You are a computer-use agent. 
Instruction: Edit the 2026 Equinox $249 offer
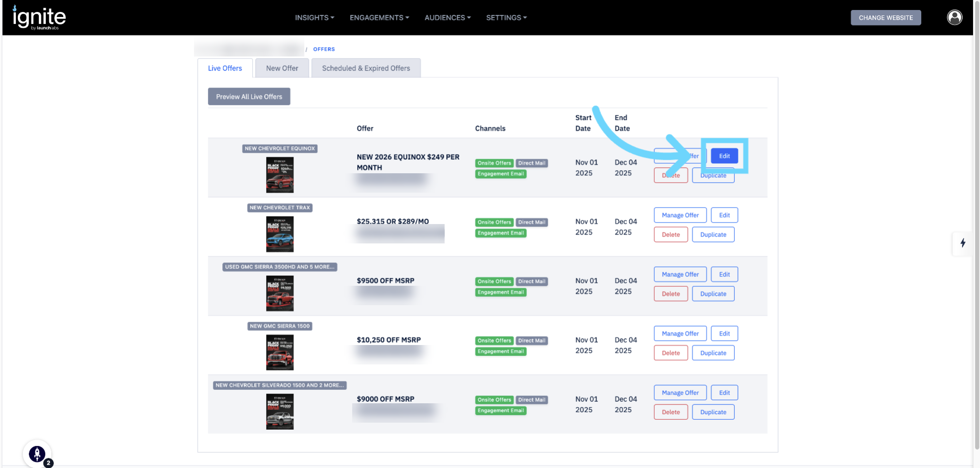pos(724,156)
